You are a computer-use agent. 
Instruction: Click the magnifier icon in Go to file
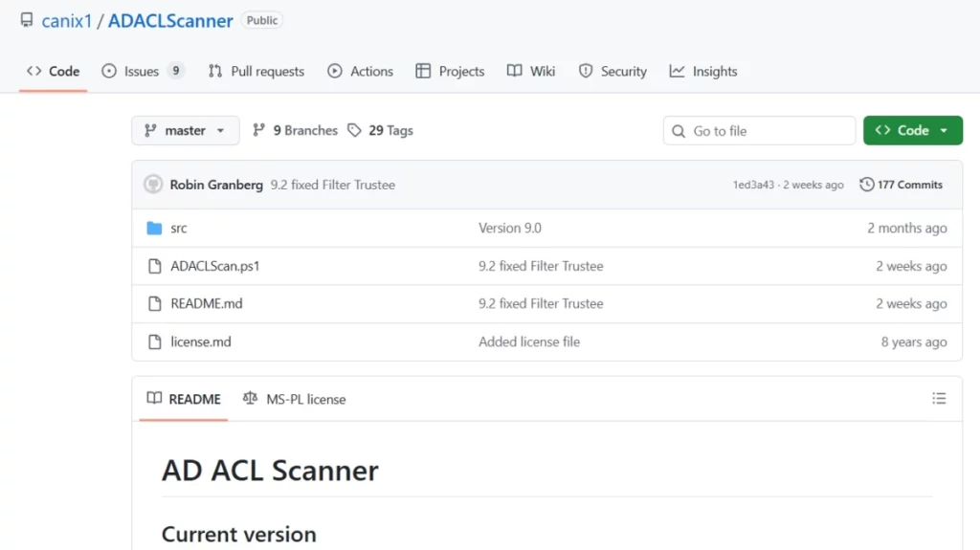click(679, 131)
